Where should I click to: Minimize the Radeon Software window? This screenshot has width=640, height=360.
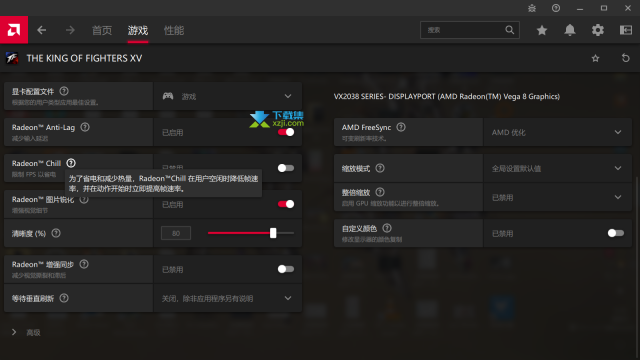coord(580,8)
